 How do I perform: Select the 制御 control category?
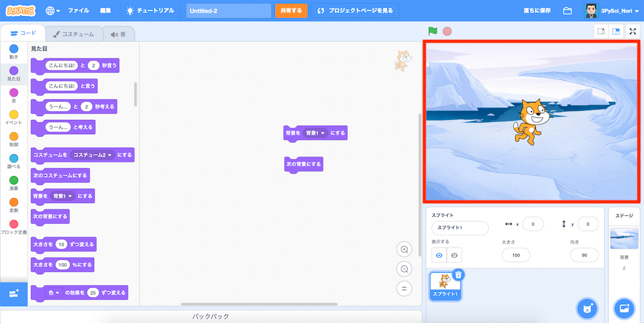14,140
